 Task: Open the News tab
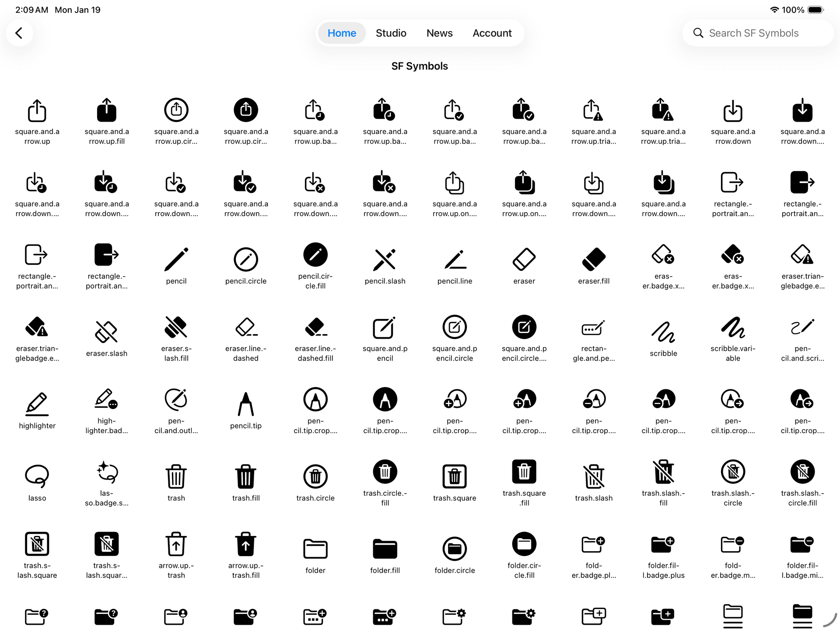click(x=439, y=33)
